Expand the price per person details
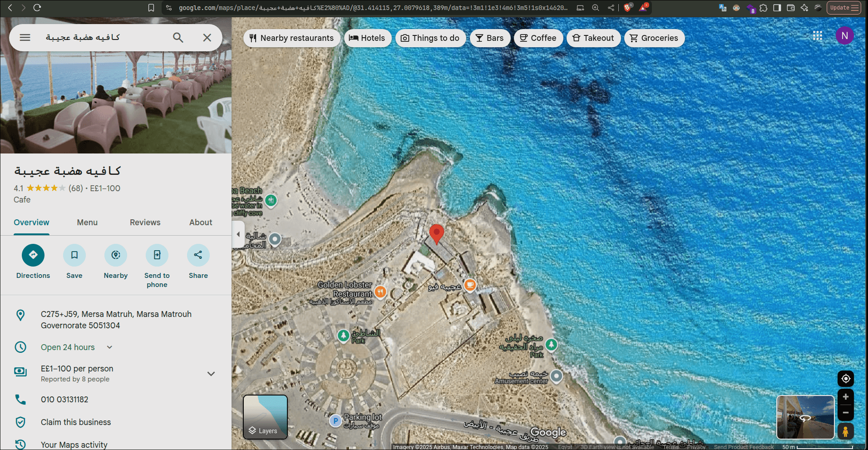 point(211,374)
